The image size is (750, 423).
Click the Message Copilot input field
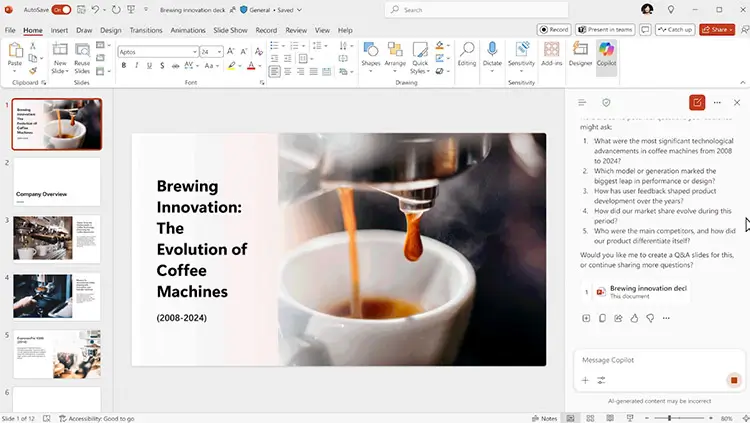659,360
